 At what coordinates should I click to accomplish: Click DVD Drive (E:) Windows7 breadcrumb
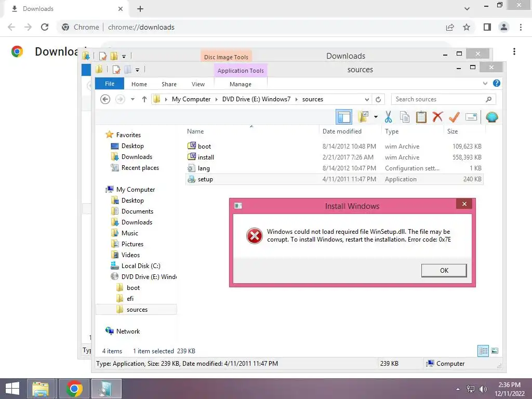click(x=256, y=99)
